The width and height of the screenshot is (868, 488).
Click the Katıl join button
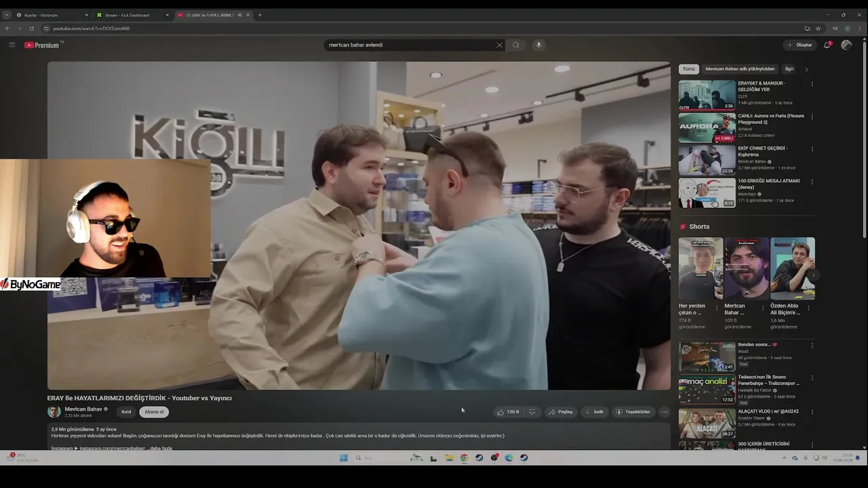(x=126, y=411)
